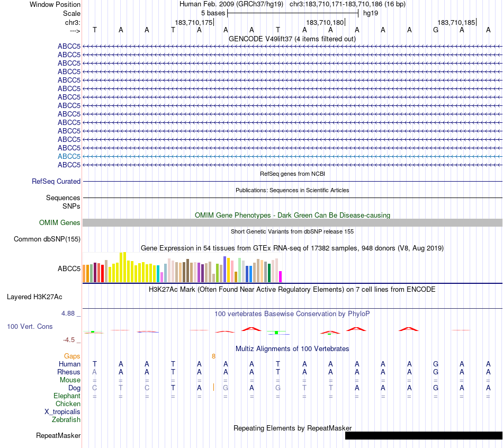Click the purple-blue tall bar in GTEx chart

tap(225, 269)
